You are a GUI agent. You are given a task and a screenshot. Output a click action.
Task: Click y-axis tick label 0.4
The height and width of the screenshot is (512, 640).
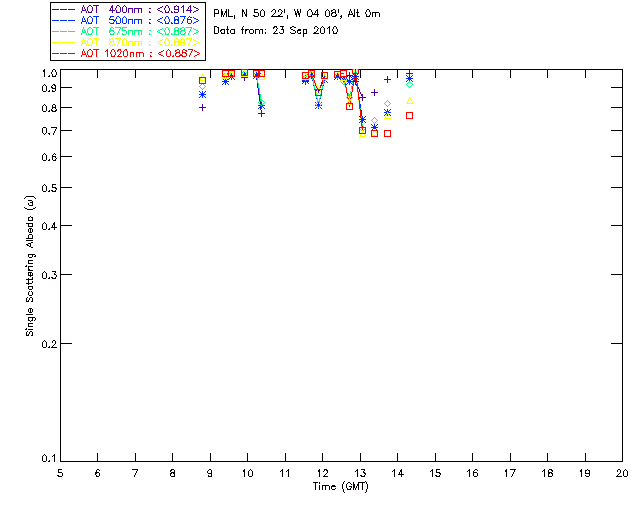[x=49, y=226]
